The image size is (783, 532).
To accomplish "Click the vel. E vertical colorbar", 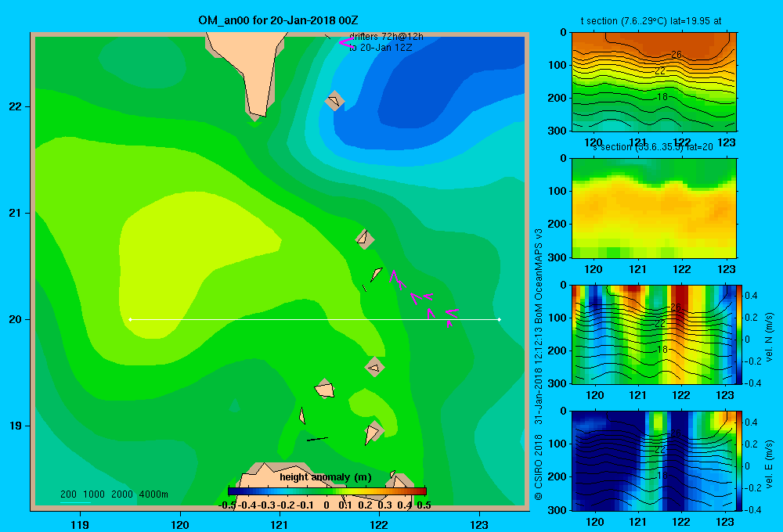I will [x=740, y=461].
